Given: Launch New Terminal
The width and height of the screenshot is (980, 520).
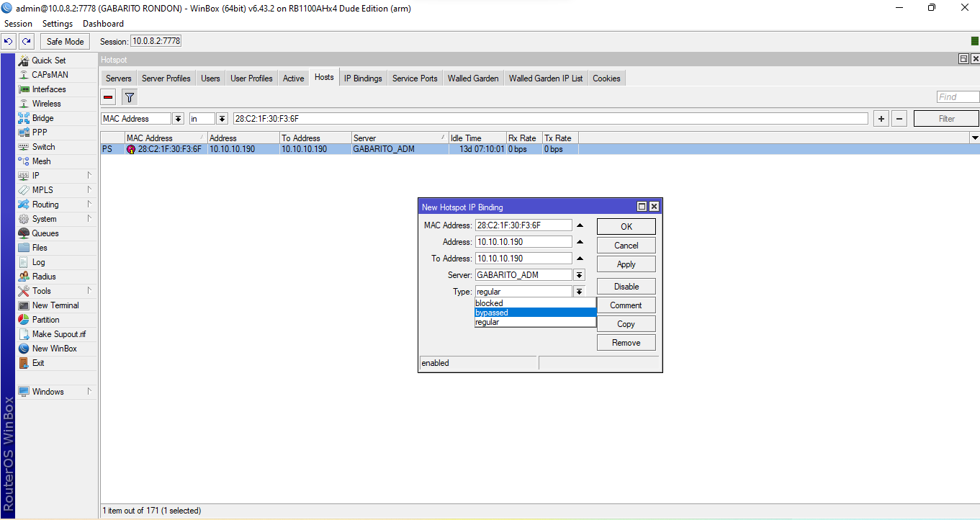Looking at the screenshot, I should pyautogui.click(x=56, y=305).
